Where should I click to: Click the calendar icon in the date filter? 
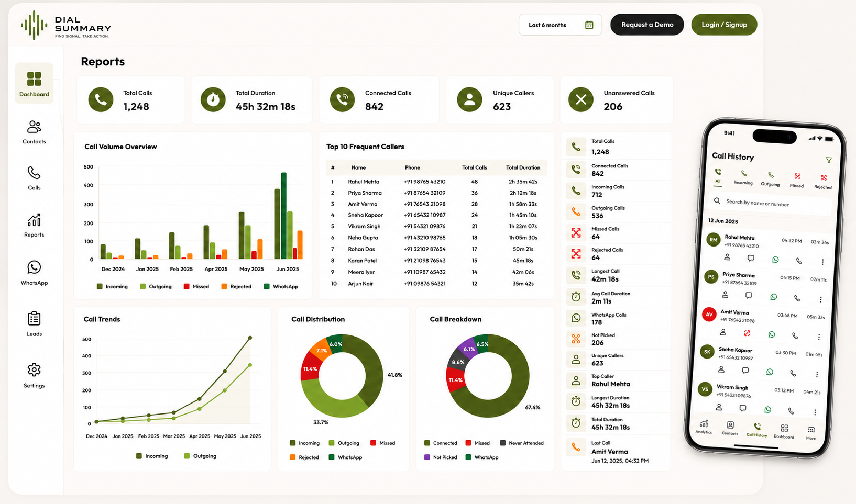point(589,25)
